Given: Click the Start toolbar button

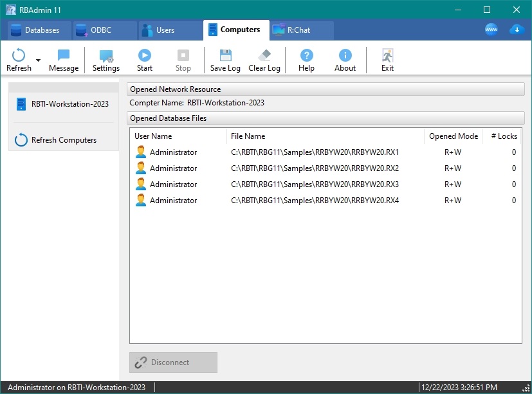Looking at the screenshot, I should pyautogui.click(x=145, y=60).
